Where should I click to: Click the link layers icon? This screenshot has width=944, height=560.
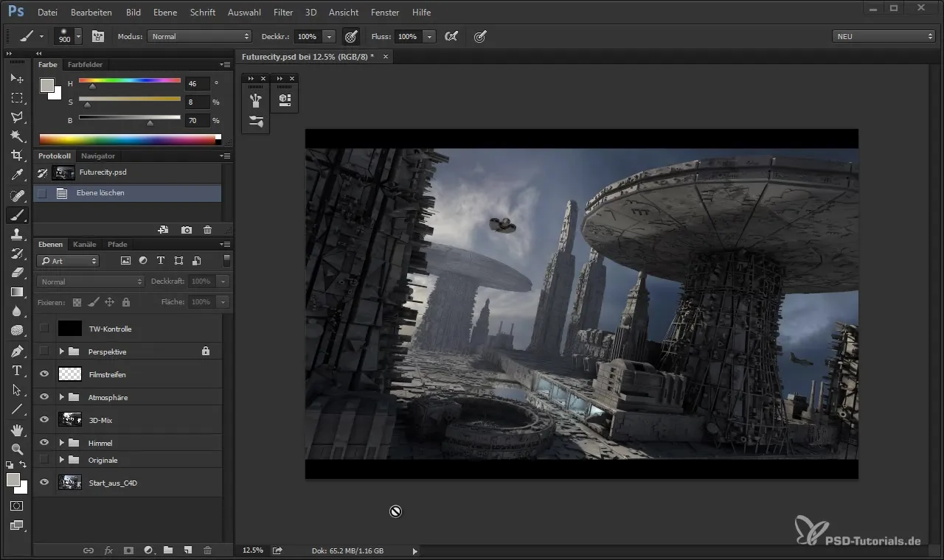pos(88,550)
